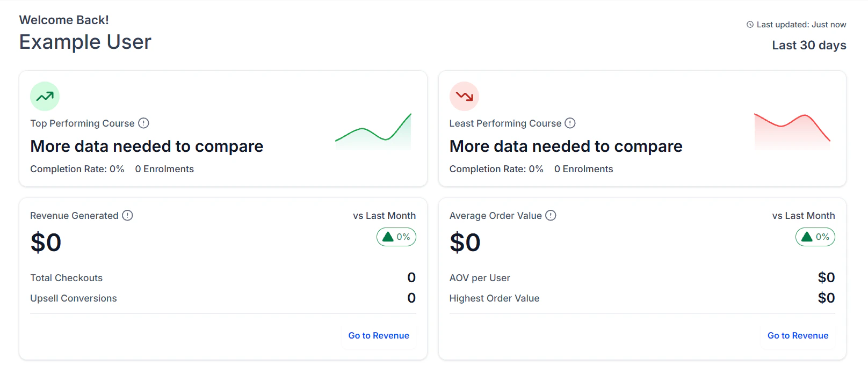Screen dimensions: 868x367
Task: Select the Go to Revenue link under Highest Order Value
Action: [798, 335]
